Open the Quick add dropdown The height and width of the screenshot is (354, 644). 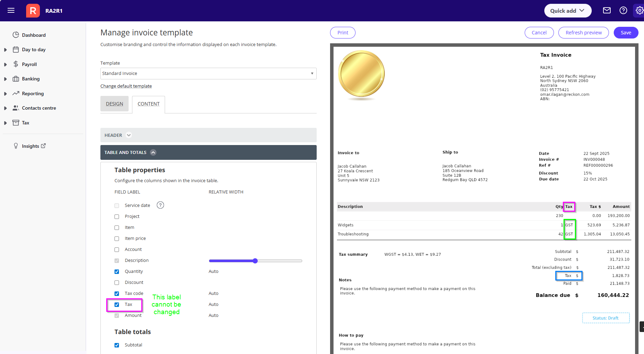click(568, 11)
